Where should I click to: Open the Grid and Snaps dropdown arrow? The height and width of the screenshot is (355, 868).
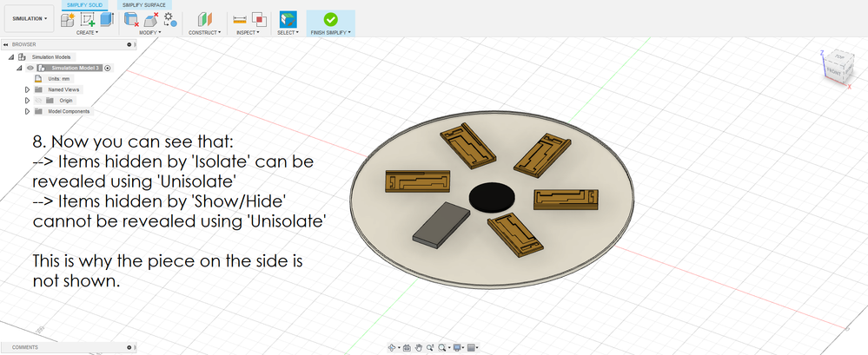tap(477, 348)
